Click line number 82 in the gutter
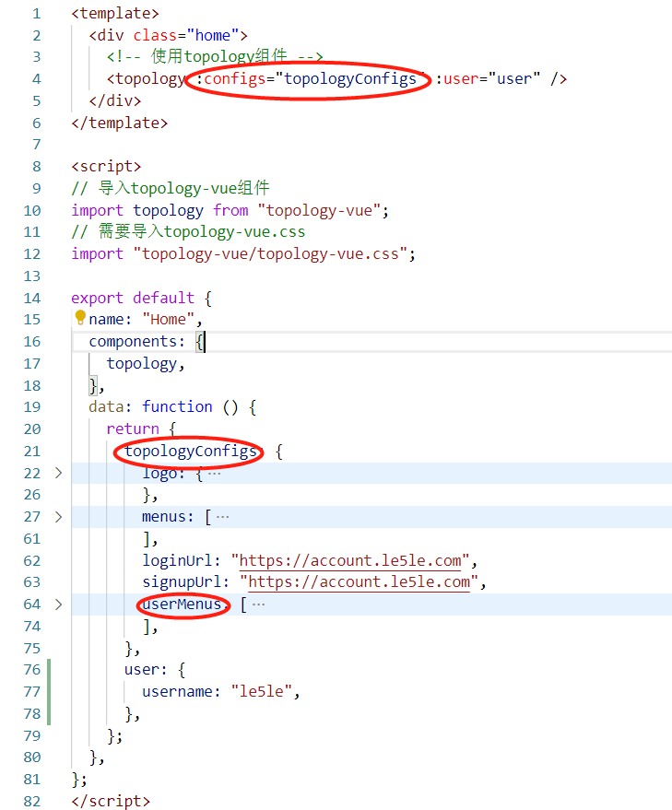The height and width of the screenshot is (810, 672). [x=32, y=801]
